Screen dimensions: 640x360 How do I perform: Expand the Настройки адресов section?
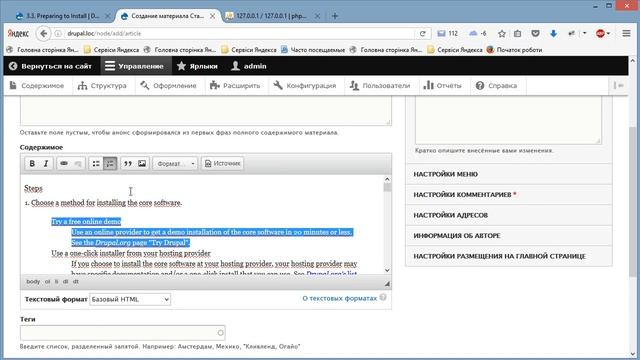coord(509,215)
